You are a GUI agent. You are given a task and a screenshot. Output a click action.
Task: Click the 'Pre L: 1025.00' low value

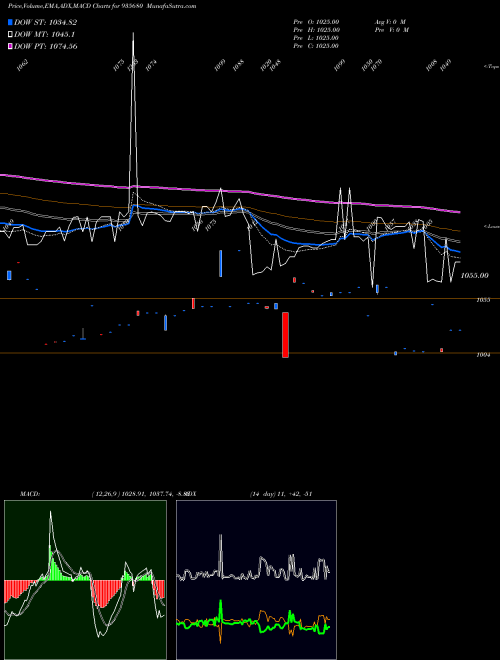[x=316, y=38]
